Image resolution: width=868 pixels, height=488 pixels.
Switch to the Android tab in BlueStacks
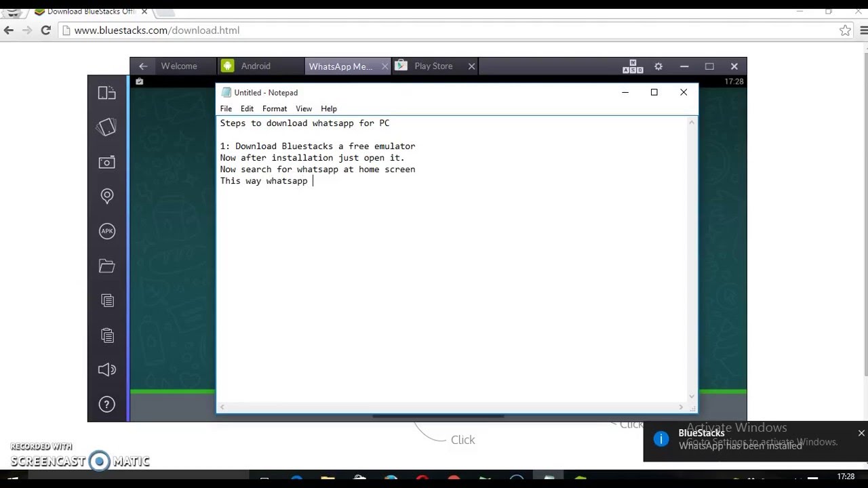click(262, 66)
